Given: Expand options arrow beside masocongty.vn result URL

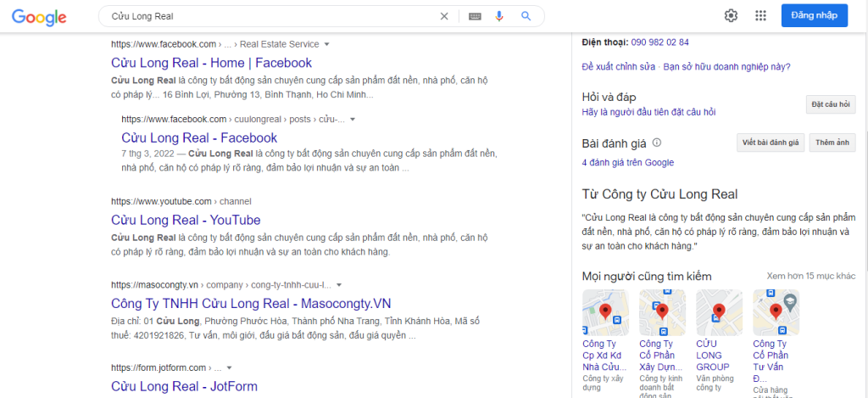Looking at the screenshot, I should [339, 285].
